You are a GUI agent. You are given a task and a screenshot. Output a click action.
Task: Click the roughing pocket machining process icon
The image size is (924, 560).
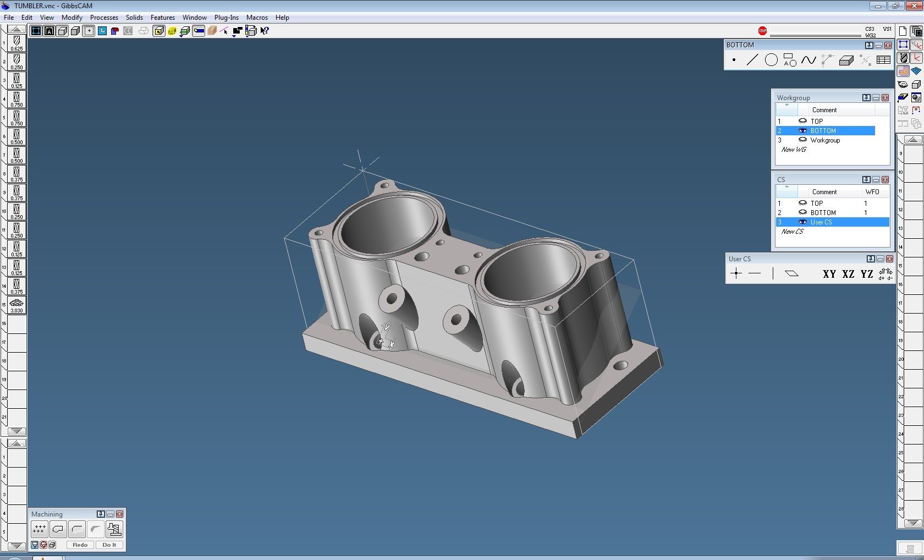pyautogui.click(x=76, y=529)
